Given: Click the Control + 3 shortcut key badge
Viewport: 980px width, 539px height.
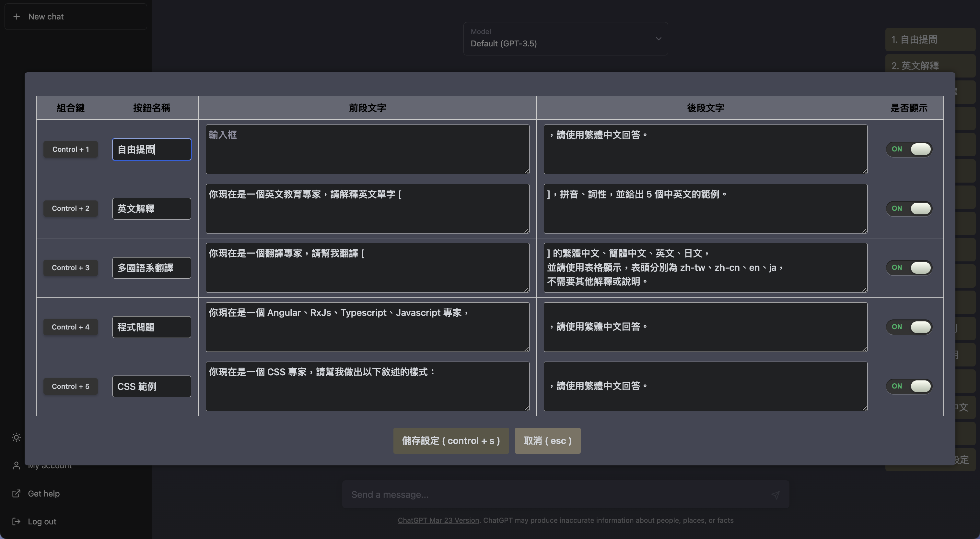Looking at the screenshot, I should pyautogui.click(x=70, y=268).
